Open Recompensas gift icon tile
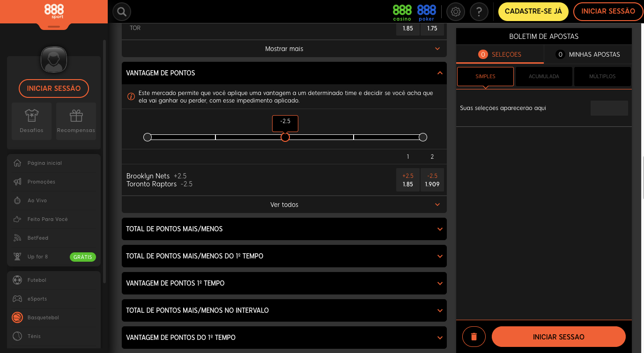 (x=76, y=121)
